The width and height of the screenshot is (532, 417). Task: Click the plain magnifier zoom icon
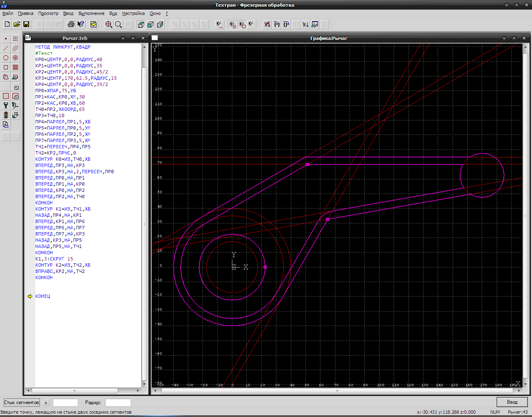118,25
